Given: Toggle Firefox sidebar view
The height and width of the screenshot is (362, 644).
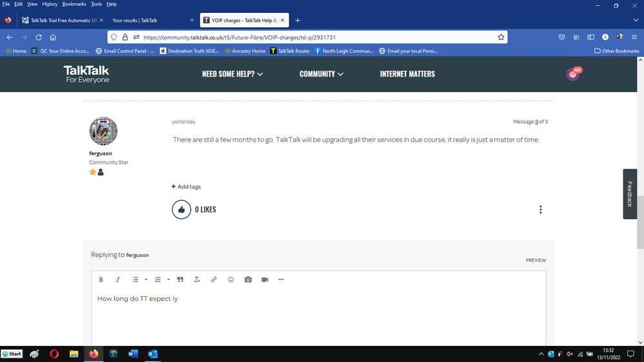Looking at the screenshot, I should [x=590, y=37].
